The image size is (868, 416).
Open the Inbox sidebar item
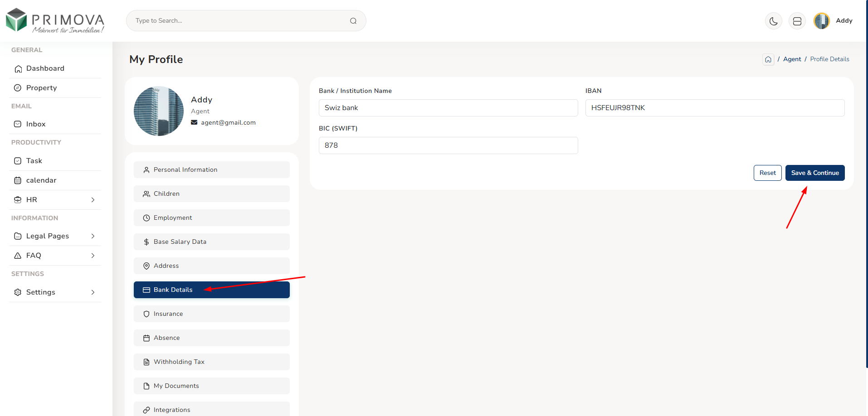coord(36,124)
